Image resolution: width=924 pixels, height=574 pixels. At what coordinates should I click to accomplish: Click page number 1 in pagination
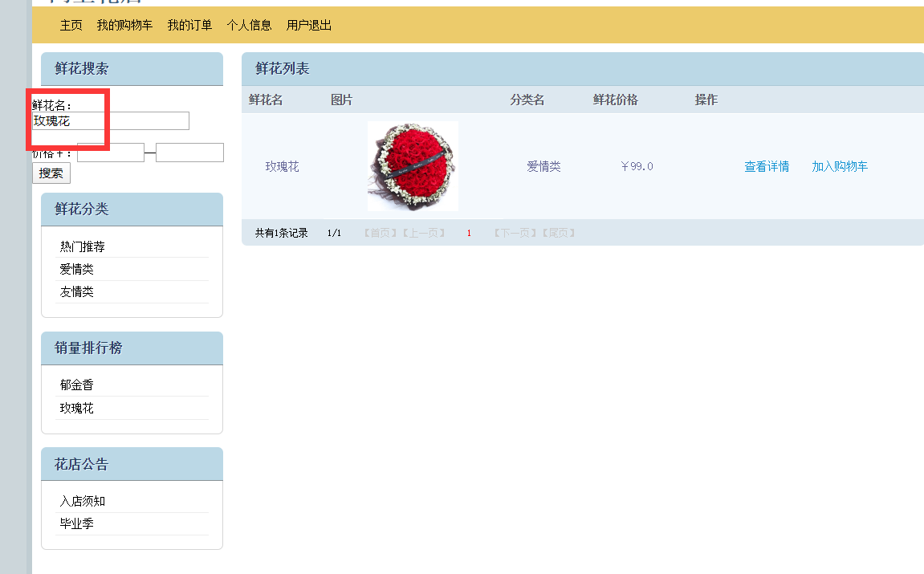click(469, 232)
